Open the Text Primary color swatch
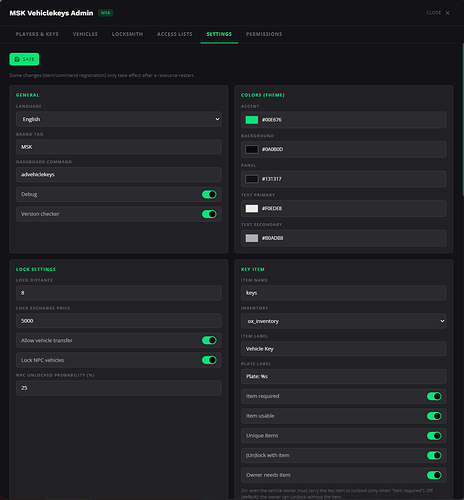This screenshot has width=464, height=500. (252, 209)
